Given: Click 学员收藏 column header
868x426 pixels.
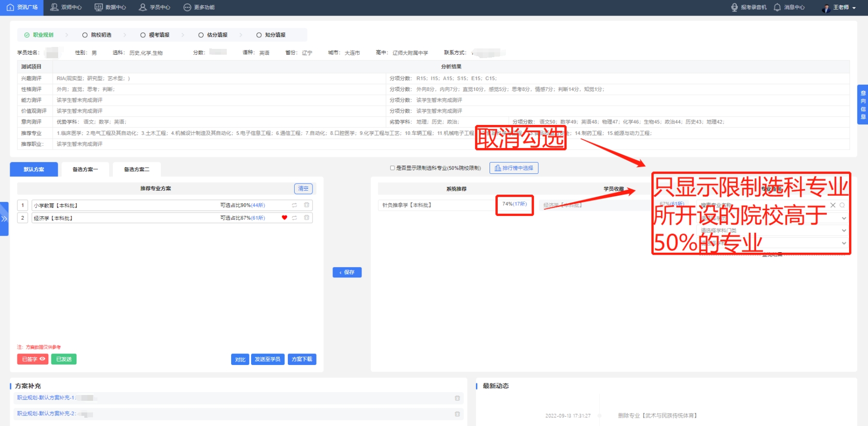Looking at the screenshot, I should (x=614, y=189).
